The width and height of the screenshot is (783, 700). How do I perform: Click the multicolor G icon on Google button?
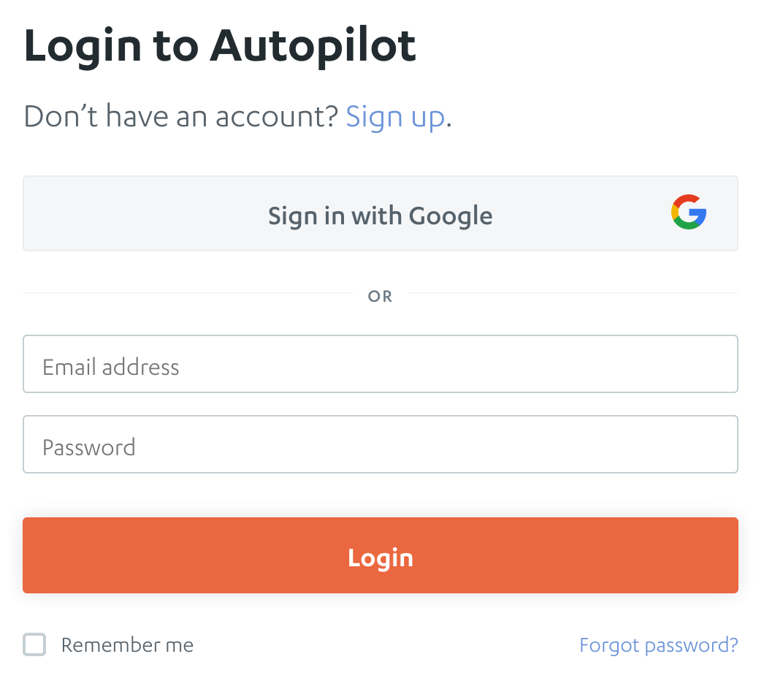coord(689,213)
